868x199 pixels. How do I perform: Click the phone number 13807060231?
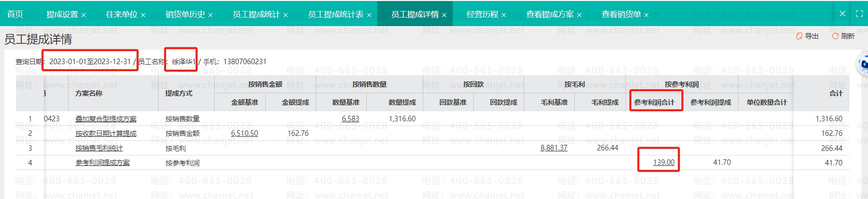click(x=245, y=62)
